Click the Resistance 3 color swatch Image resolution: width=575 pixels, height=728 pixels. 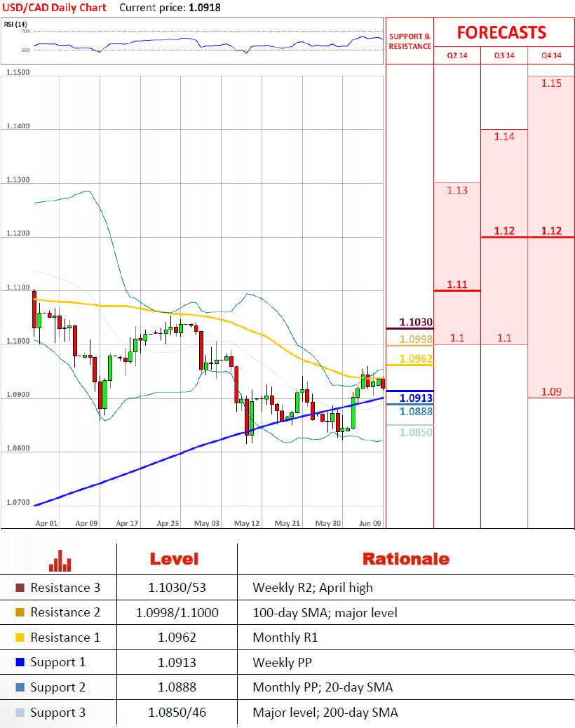[20, 588]
